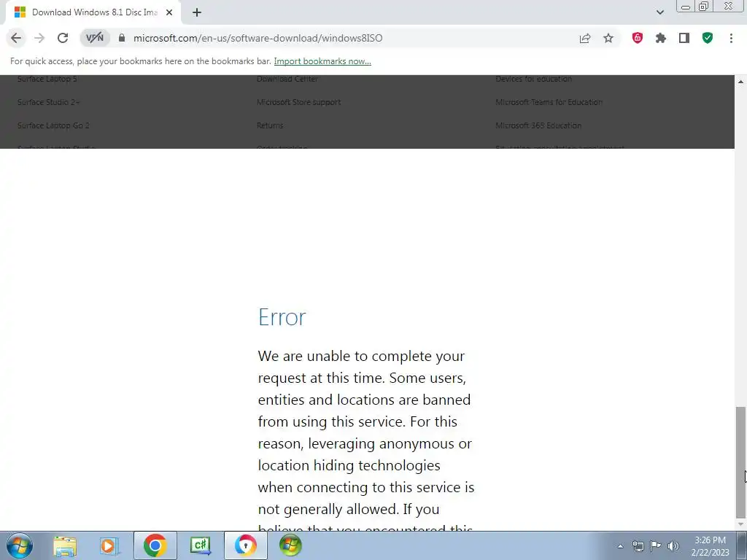The height and width of the screenshot is (560, 747).
Task: Open a new browser tab
Action: pyautogui.click(x=197, y=12)
